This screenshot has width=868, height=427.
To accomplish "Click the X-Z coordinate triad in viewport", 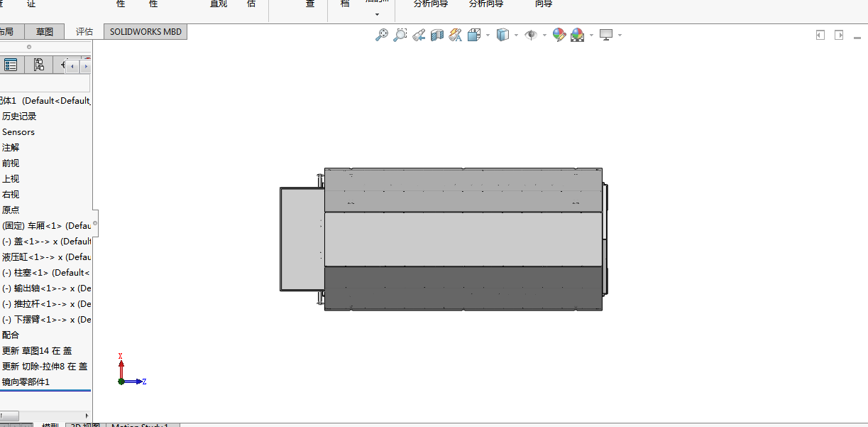I will 131,369.
